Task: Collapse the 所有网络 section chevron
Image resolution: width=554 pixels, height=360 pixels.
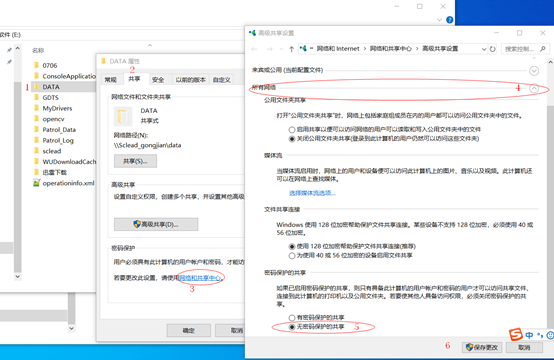Action: point(534,88)
